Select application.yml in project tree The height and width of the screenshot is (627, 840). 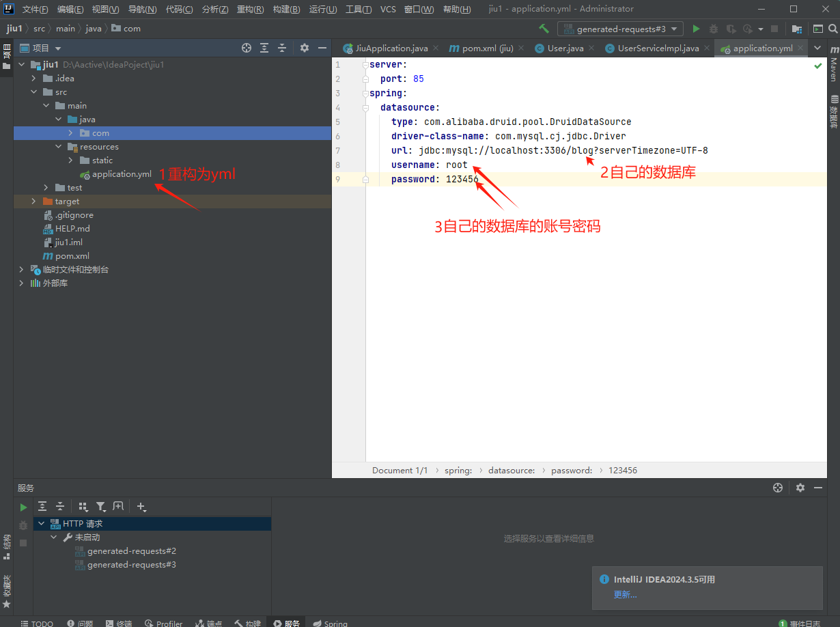pos(122,173)
